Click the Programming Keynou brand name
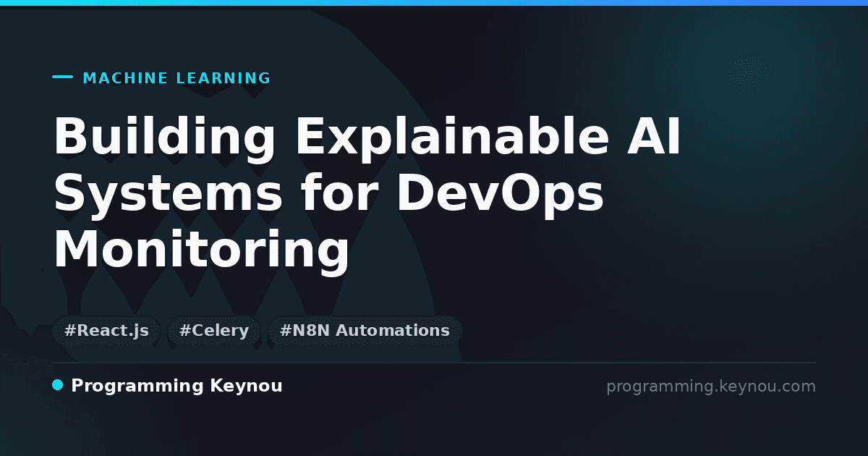 [x=176, y=386]
